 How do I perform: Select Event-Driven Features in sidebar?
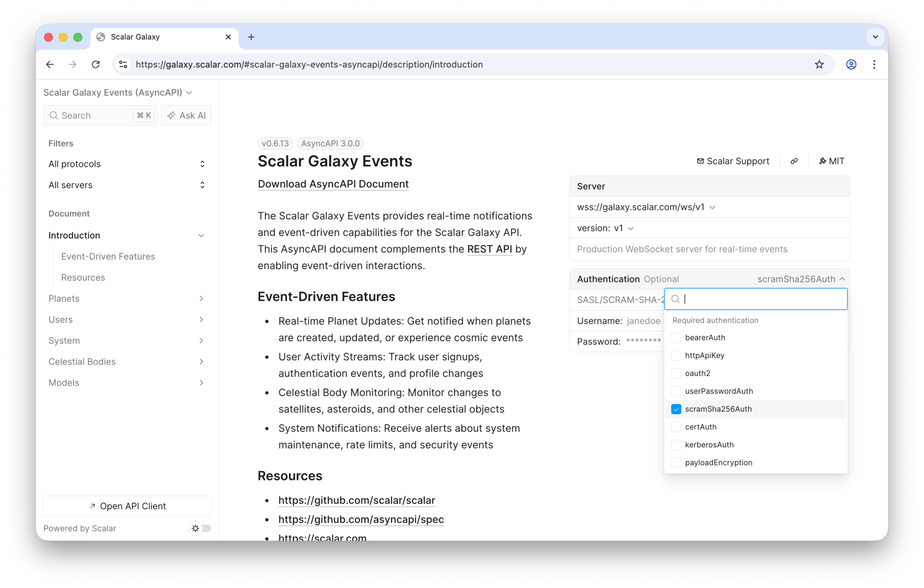pos(108,257)
